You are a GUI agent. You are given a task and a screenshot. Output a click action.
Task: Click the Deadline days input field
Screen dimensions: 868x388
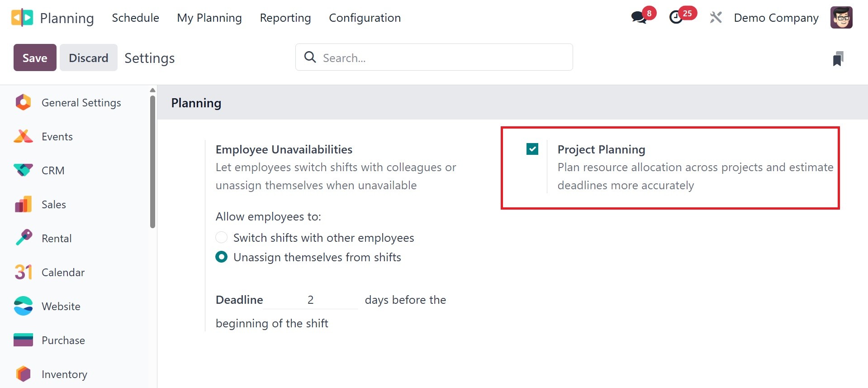pyautogui.click(x=310, y=300)
